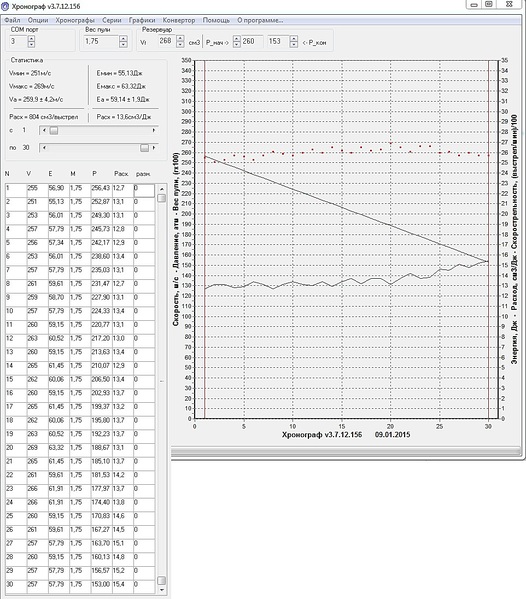Click the right red range marker on chart
Screen dimensions: 526x599
489,239
